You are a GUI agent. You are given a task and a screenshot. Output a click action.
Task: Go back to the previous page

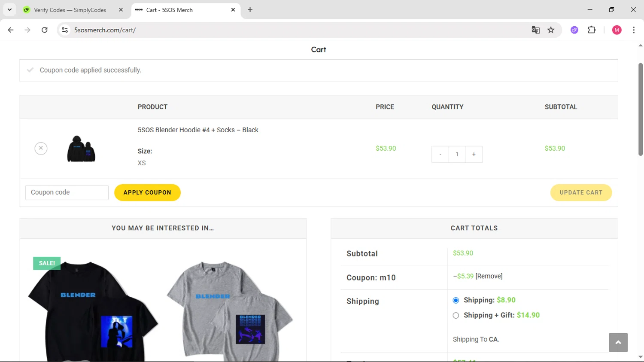11,30
